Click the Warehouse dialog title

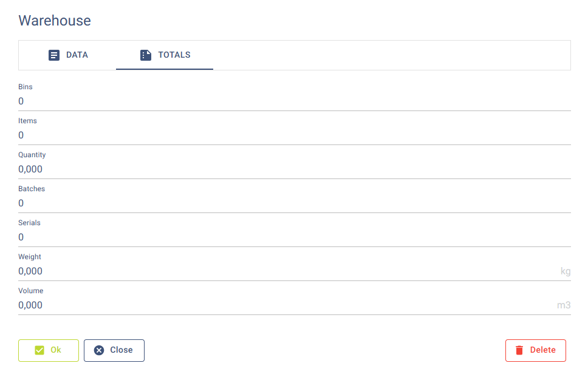click(55, 21)
